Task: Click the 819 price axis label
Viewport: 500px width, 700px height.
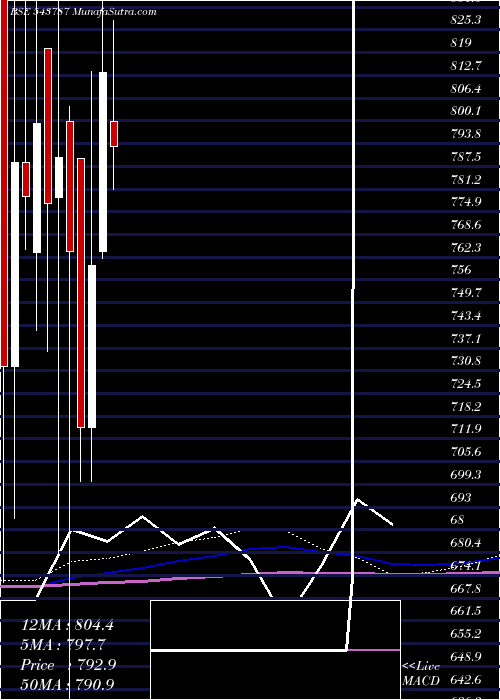Action: (x=460, y=43)
